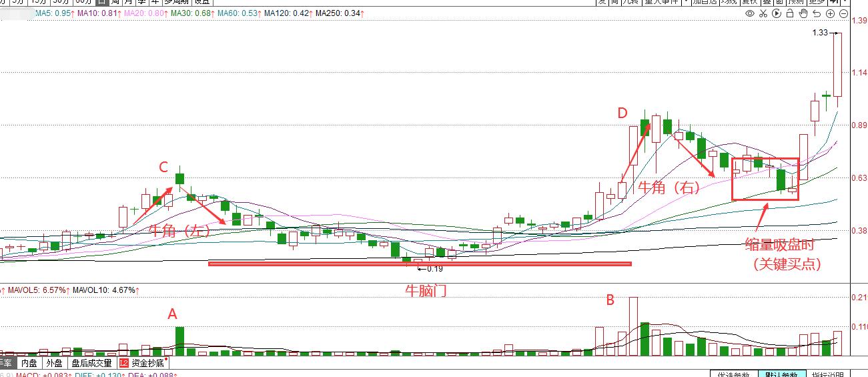868x377 pixels.
Task: Click the MA30: 0.68 indicator label
Action: pyautogui.click(x=191, y=13)
